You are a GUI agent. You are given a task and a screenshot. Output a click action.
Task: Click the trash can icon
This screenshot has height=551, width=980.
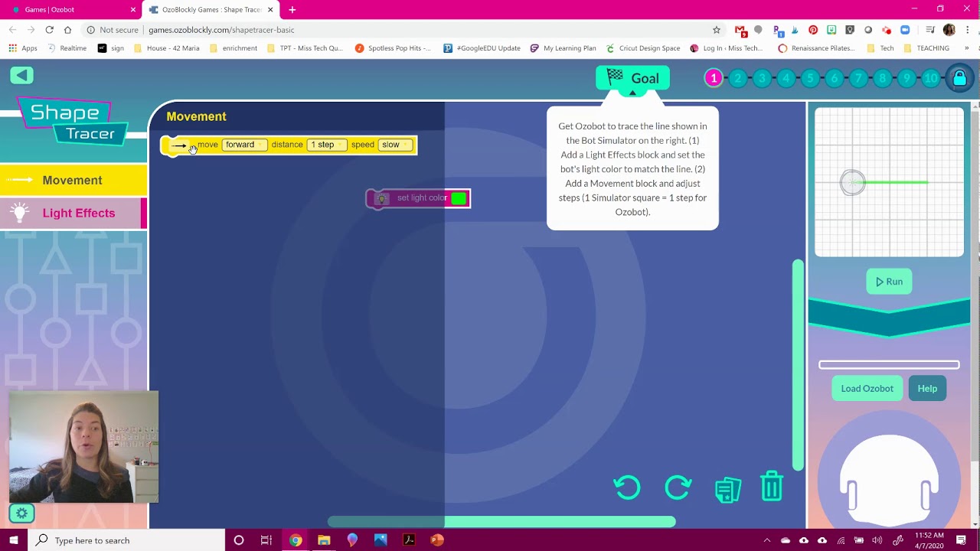[x=772, y=487]
